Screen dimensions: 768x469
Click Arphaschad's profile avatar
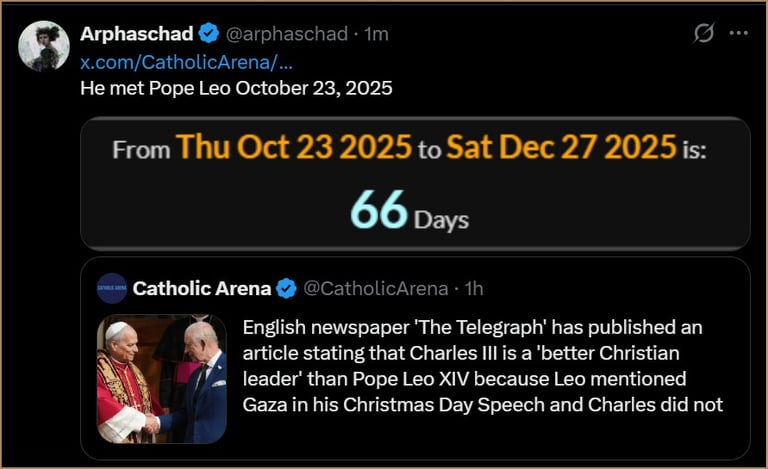pyautogui.click(x=44, y=46)
